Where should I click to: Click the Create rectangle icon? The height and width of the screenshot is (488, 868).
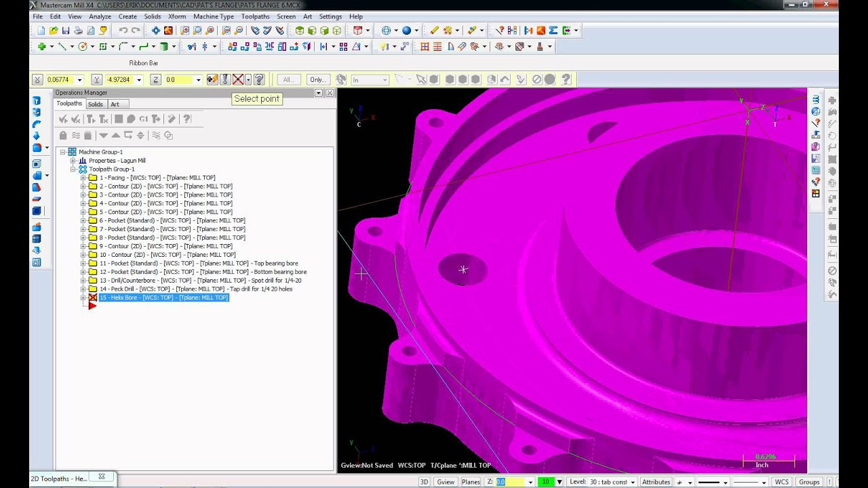pos(103,47)
